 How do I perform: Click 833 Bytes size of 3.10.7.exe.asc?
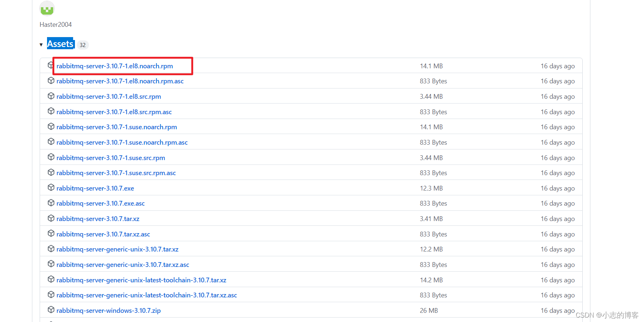pos(433,203)
